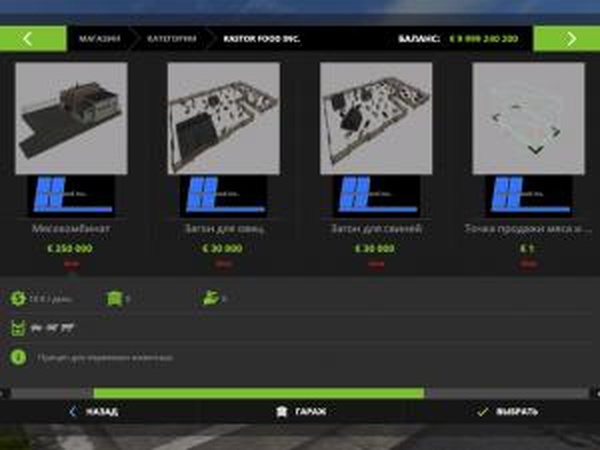Click the green horizontal scrollbar thumb
This screenshot has height=450, width=600.
tap(259, 393)
